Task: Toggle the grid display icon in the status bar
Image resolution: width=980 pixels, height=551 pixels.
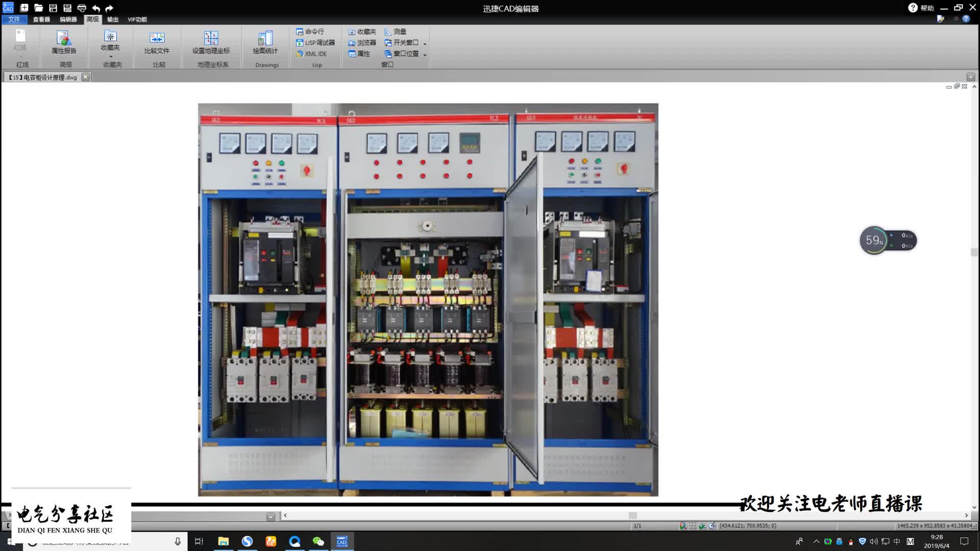Action: [x=692, y=526]
